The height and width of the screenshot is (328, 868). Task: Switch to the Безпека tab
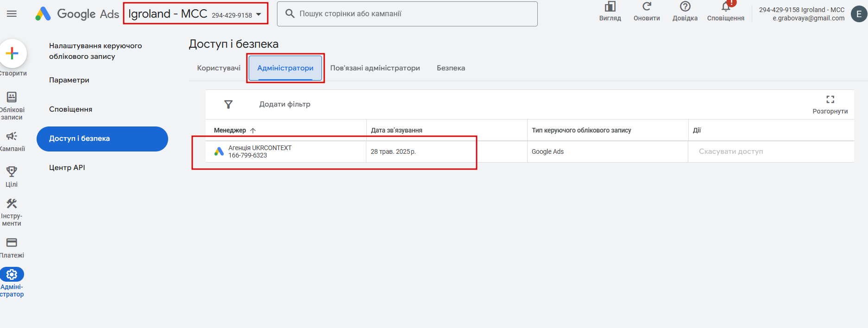(451, 68)
